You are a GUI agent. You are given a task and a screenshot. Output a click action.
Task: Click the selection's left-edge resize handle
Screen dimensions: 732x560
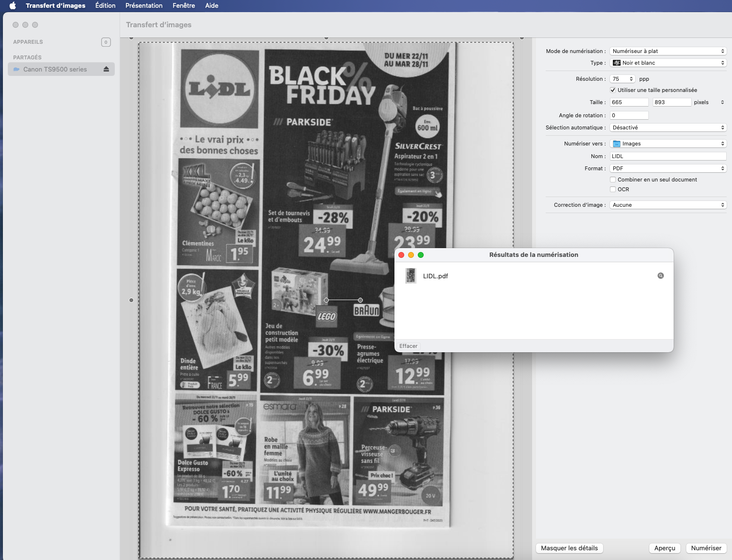(x=131, y=300)
